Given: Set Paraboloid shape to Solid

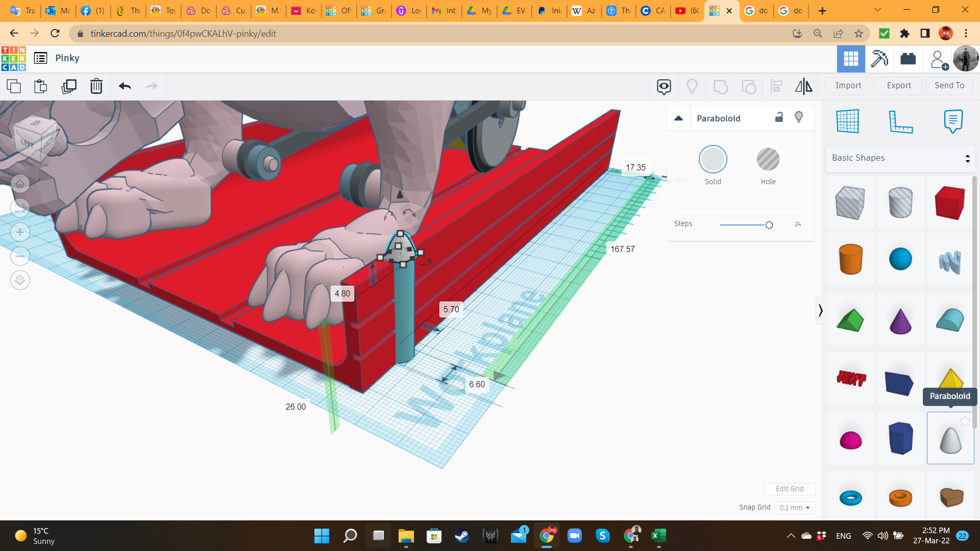Looking at the screenshot, I should point(713,160).
